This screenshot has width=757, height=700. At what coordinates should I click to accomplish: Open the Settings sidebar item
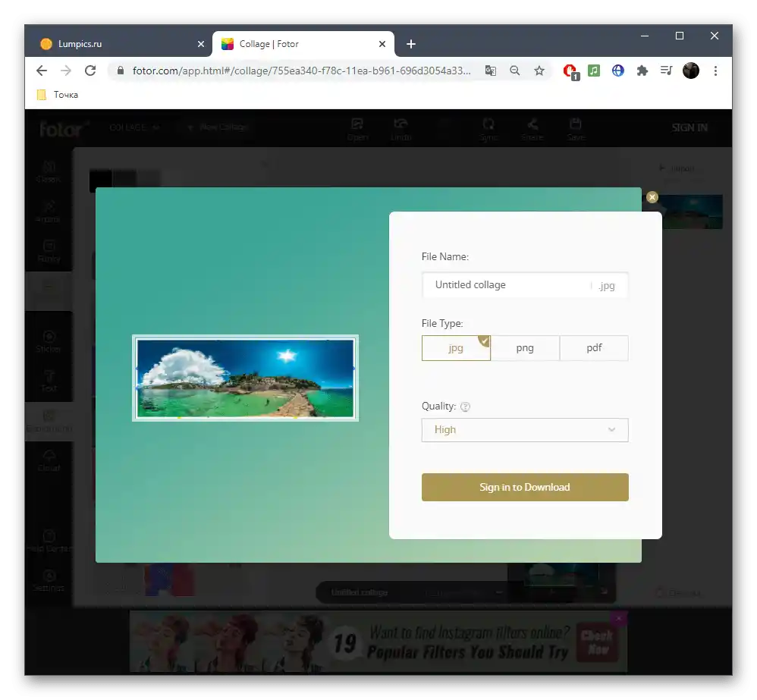point(49,581)
